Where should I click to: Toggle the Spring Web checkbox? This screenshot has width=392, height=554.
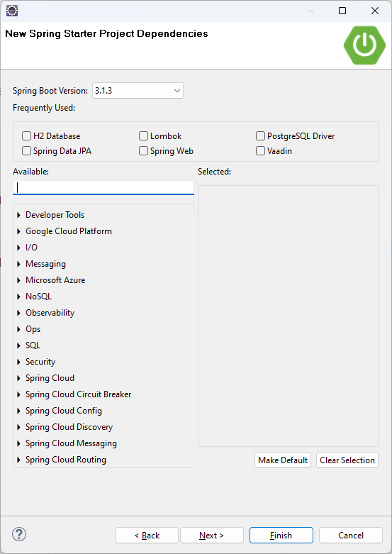[x=143, y=151]
